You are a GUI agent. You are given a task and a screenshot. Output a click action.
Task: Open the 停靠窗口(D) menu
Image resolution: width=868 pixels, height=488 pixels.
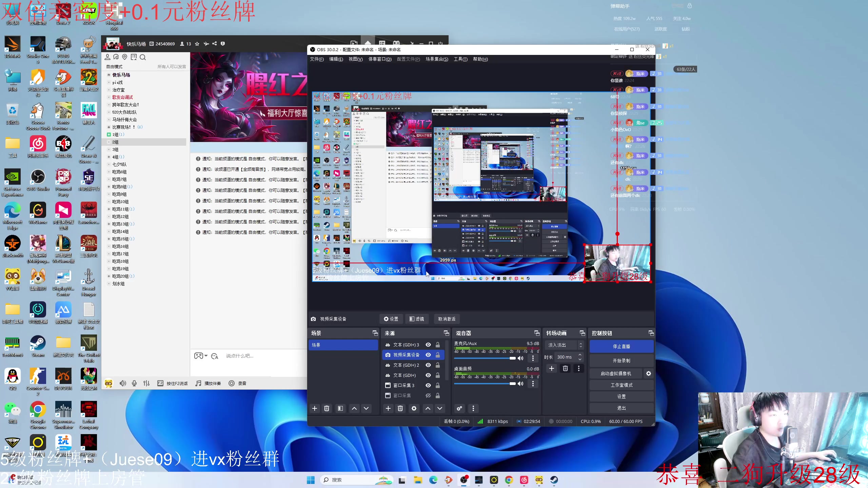coord(380,59)
